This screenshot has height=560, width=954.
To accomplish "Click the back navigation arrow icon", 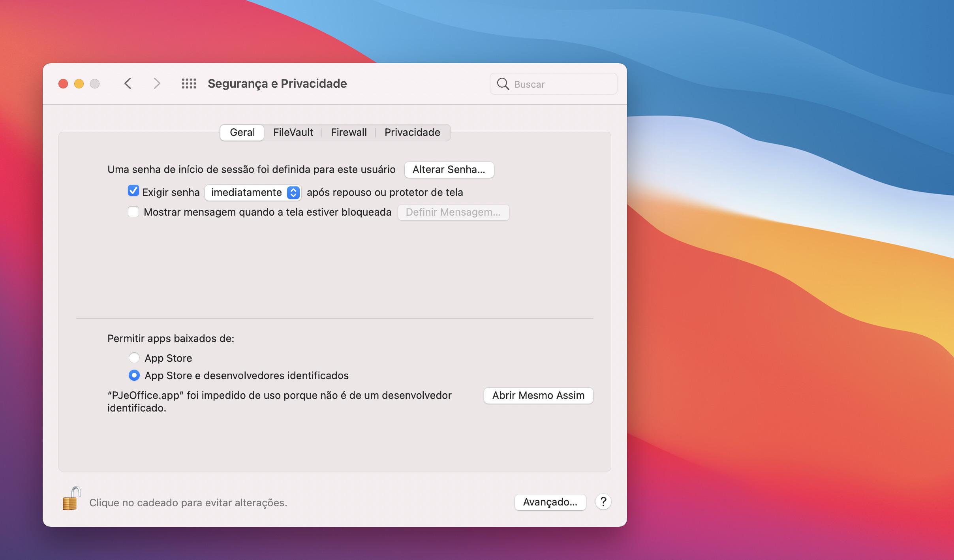I will (128, 83).
